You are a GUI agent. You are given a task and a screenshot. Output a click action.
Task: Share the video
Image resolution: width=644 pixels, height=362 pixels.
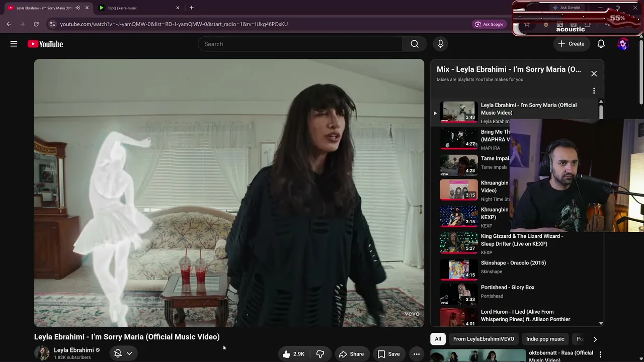pyautogui.click(x=351, y=354)
